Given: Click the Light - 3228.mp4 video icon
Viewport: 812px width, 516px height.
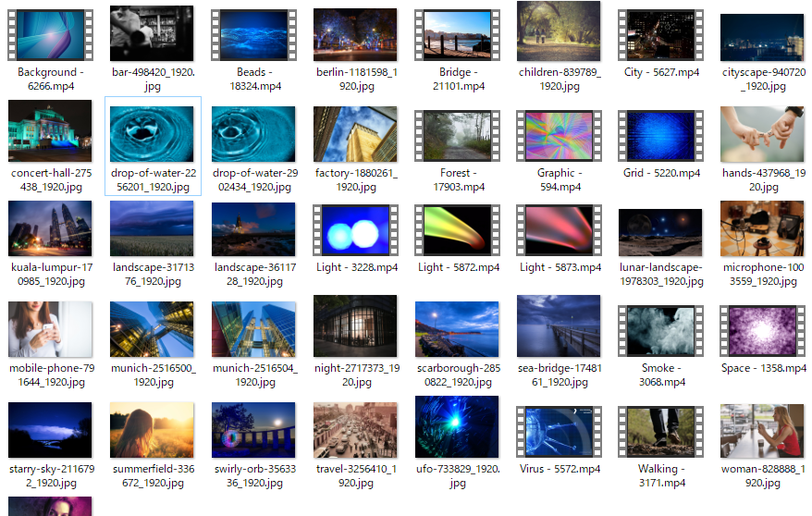Looking at the screenshot, I should coord(355,230).
